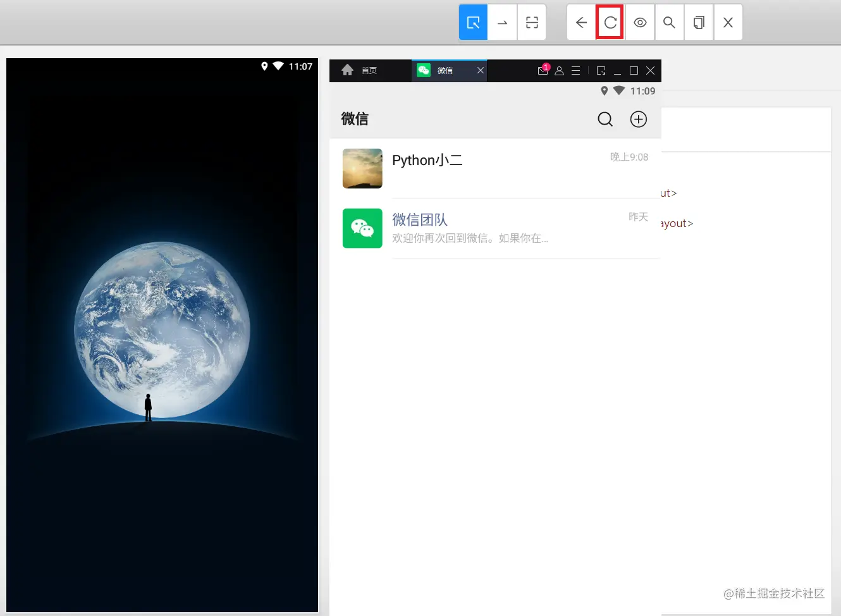
Task: Click the 微信 header title
Action: tap(355, 119)
